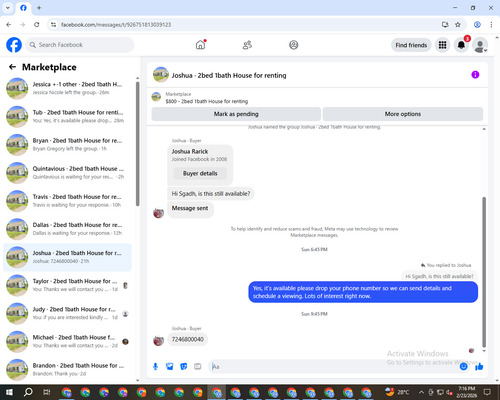
Task: Go back with the browser back arrow
Action: pos(9,24)
